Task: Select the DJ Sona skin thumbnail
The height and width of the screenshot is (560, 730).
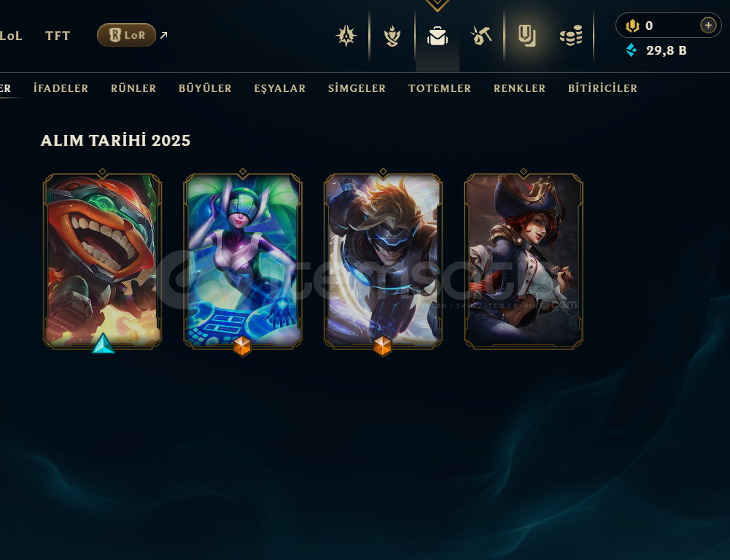Action: click(243, 261)
